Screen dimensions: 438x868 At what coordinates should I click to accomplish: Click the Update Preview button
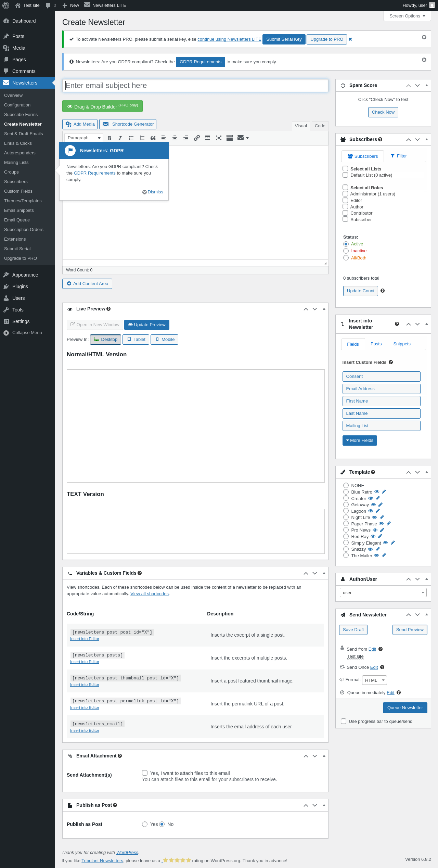coord(147,325)
